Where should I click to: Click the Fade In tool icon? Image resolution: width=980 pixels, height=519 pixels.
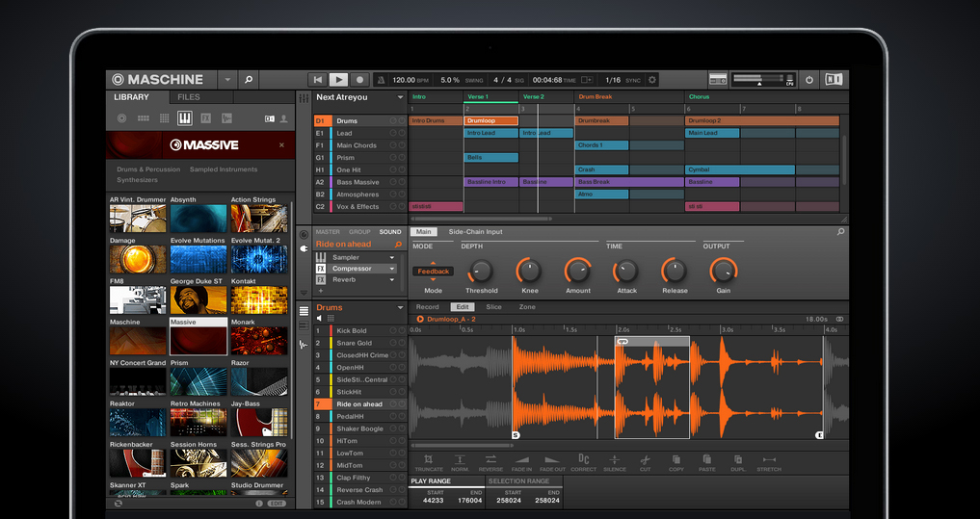pos(521,459)
